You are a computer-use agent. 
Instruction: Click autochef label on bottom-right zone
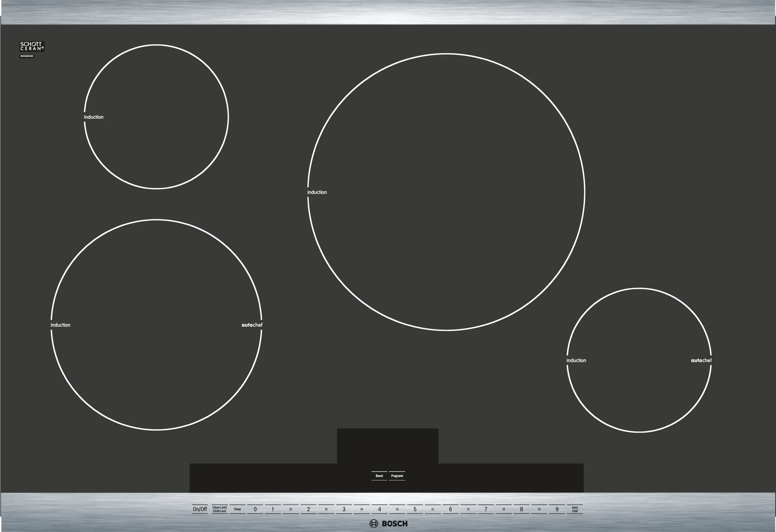coord(701,360)
